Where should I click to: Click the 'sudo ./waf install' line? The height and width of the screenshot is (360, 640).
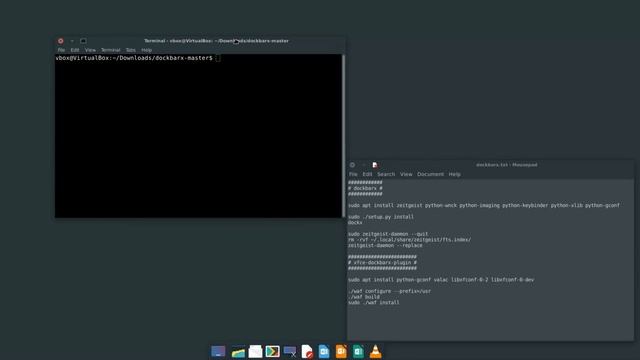point(374,302)
